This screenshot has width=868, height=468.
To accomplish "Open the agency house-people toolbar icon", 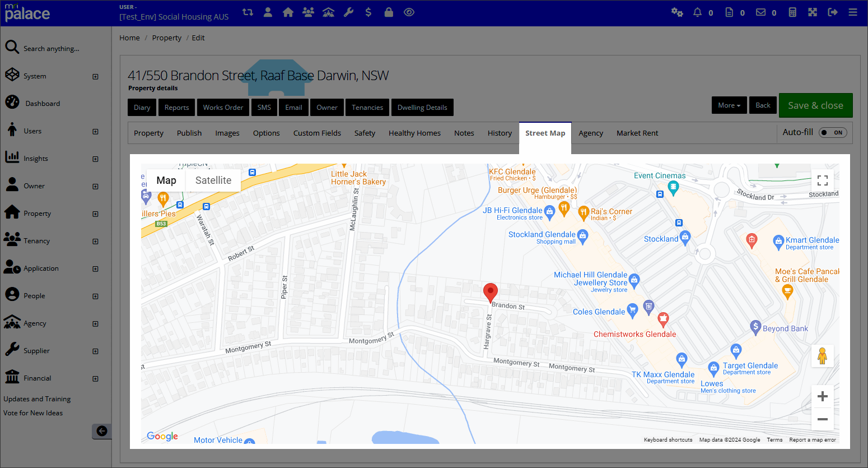I will tap(328, 12).
